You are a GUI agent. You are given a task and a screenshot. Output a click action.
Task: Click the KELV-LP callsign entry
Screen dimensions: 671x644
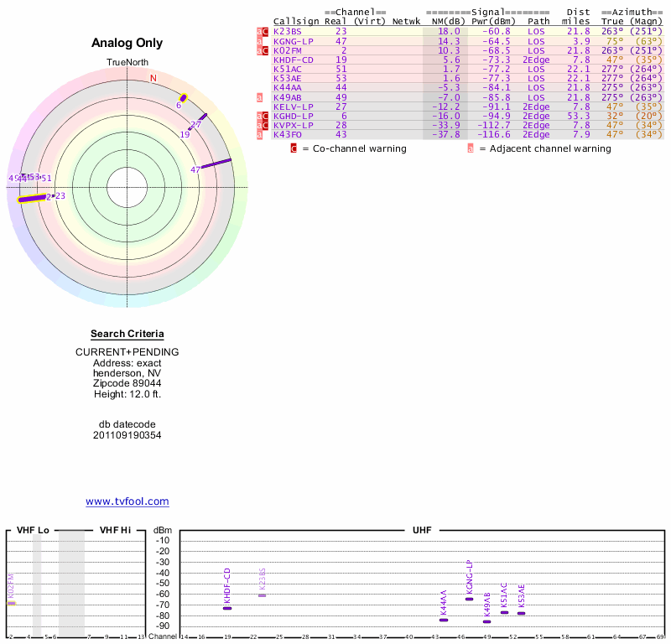(293, 106)
